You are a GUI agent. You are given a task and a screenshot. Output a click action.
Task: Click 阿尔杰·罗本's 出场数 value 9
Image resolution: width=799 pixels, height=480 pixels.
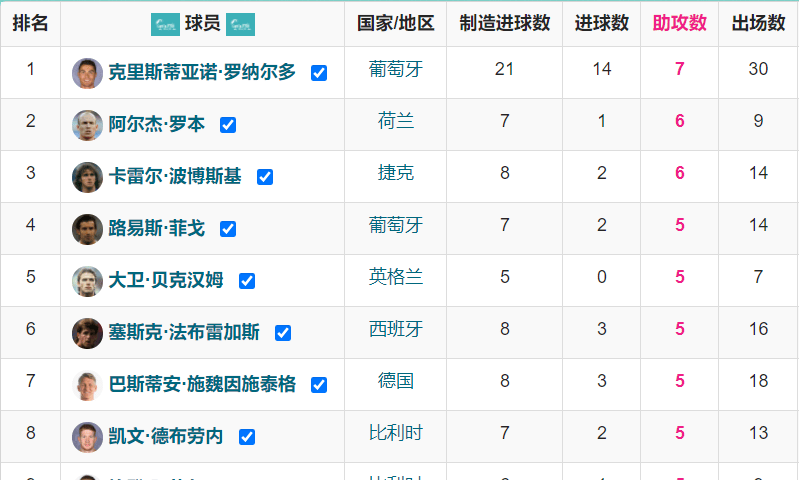click(758, 121)
